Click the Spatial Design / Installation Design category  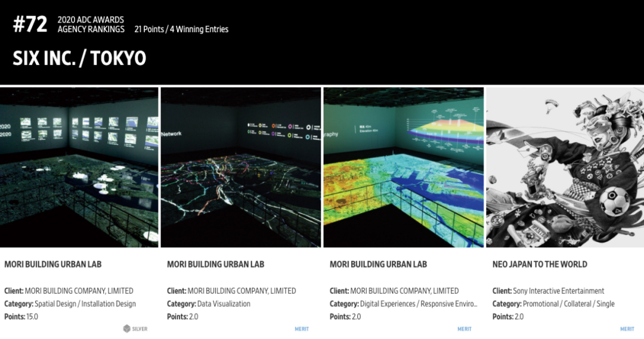pyautogui.click(x=85, y=304)
